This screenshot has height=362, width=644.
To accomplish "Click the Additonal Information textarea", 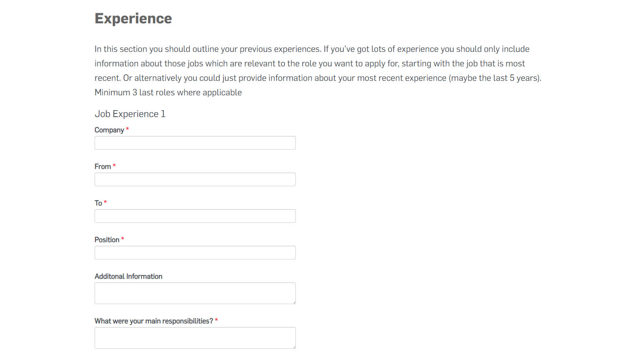I will pos(195,293).
